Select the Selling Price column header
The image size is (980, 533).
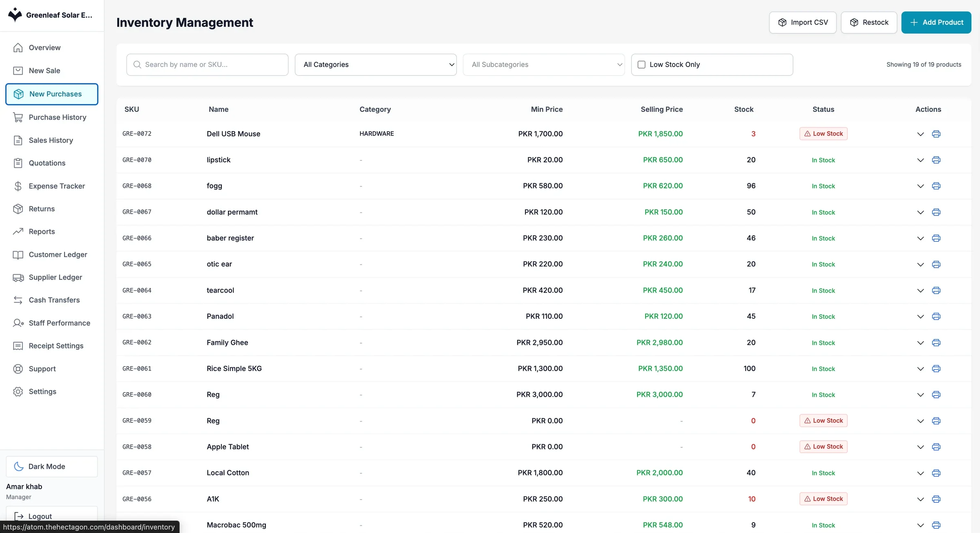[x=661, y=109]
